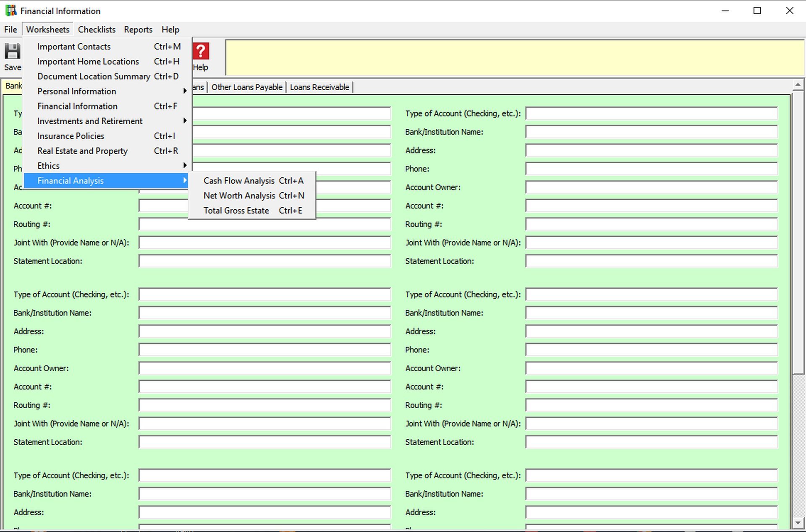Click the scrollbar up arrow

point(798,85)
